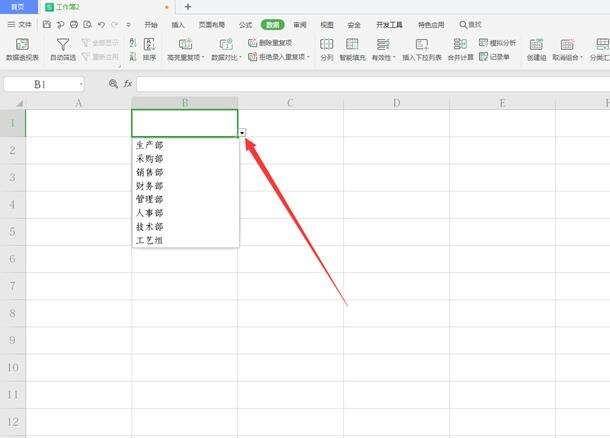This screenshot has height=438, width=610.
Task: Open the 记录单 record form
Action: [x=494, y=57]
